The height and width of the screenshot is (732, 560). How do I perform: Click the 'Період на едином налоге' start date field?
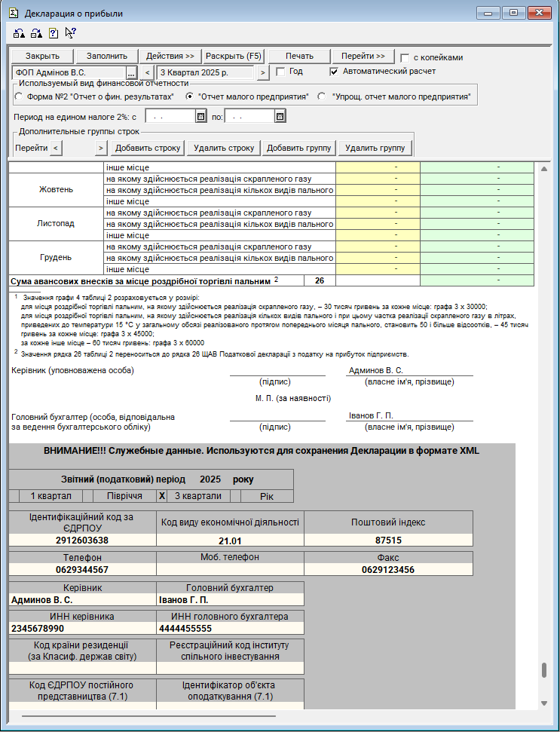point(169,116)
